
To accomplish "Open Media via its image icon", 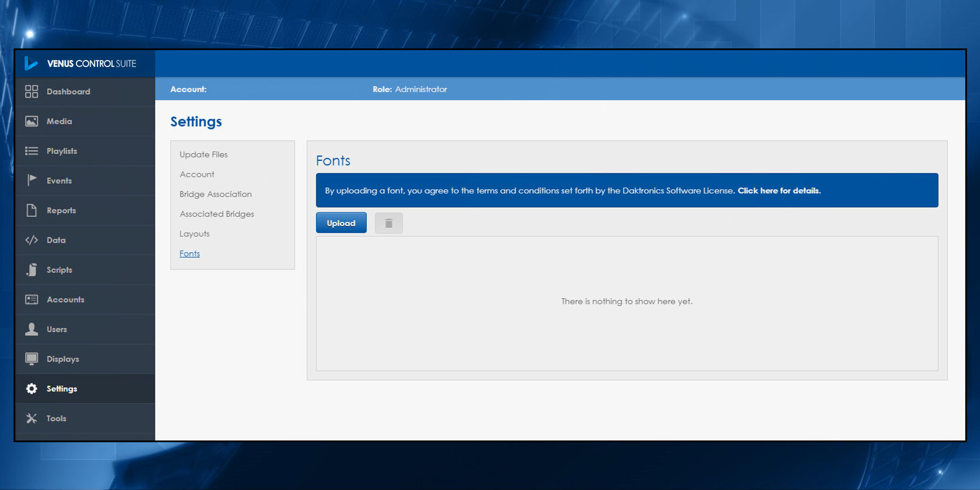I will pyautogui.click(x=31, y=121).
